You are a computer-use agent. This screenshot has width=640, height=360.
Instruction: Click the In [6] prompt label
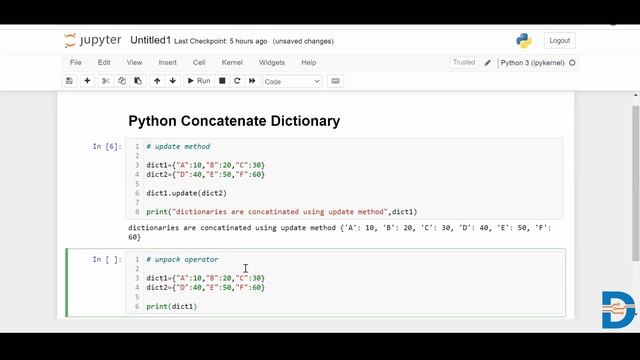point(107,147)
